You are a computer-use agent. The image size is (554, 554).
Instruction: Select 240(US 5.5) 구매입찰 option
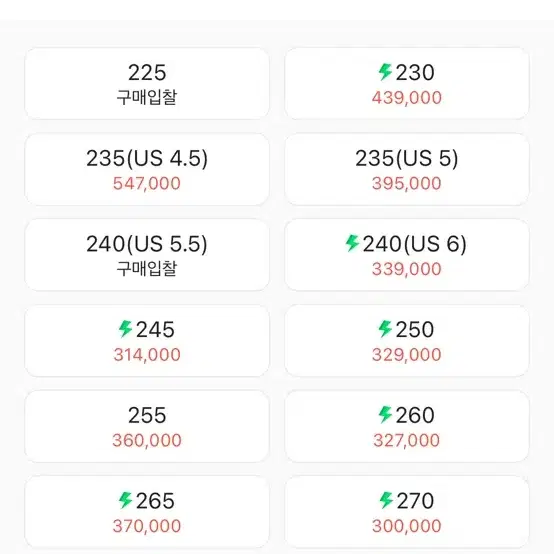pos(147,255)
